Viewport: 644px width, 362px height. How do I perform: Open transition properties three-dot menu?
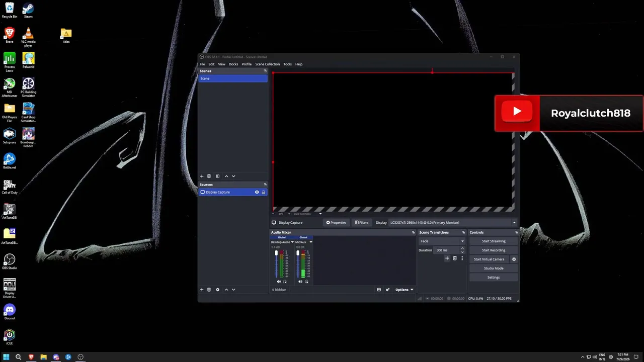coord(462,258)
